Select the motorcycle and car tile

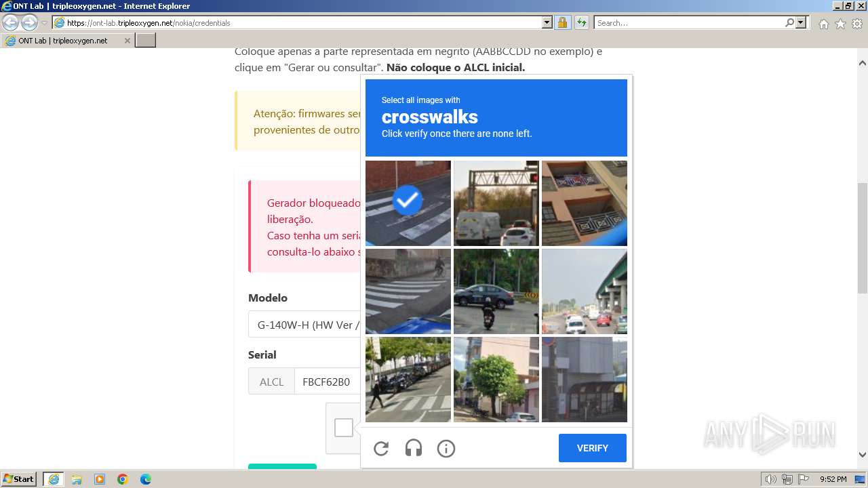[x=496, y=291]
